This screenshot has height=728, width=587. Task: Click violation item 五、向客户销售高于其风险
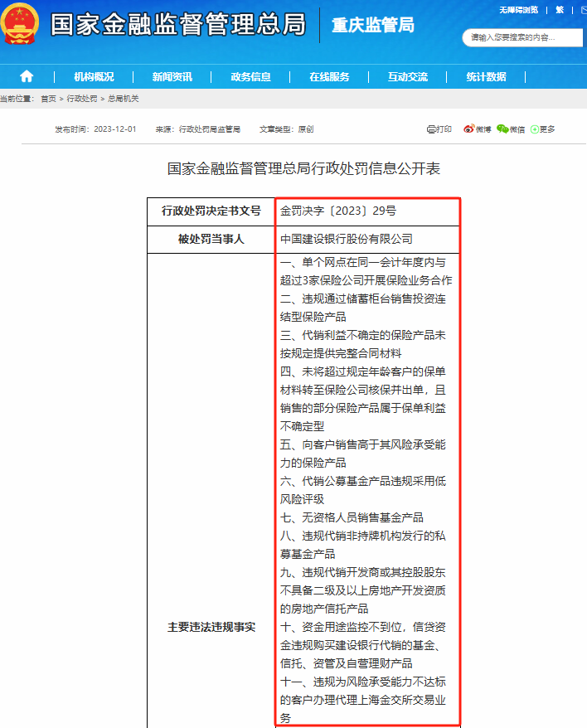point(362,454)
